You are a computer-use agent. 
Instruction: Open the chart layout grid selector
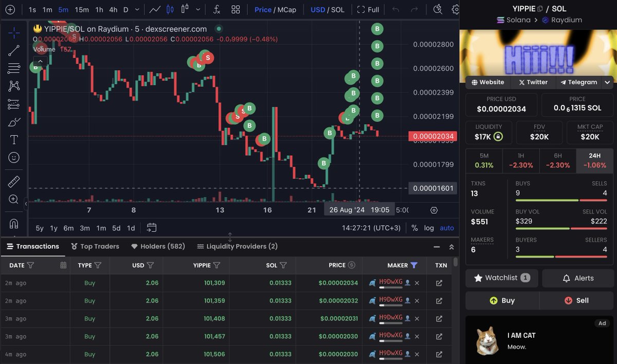(235, 9)
